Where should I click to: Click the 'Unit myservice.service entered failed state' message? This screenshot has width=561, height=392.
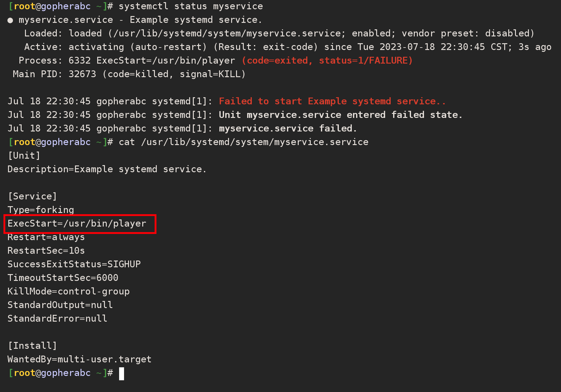point(341,115)
